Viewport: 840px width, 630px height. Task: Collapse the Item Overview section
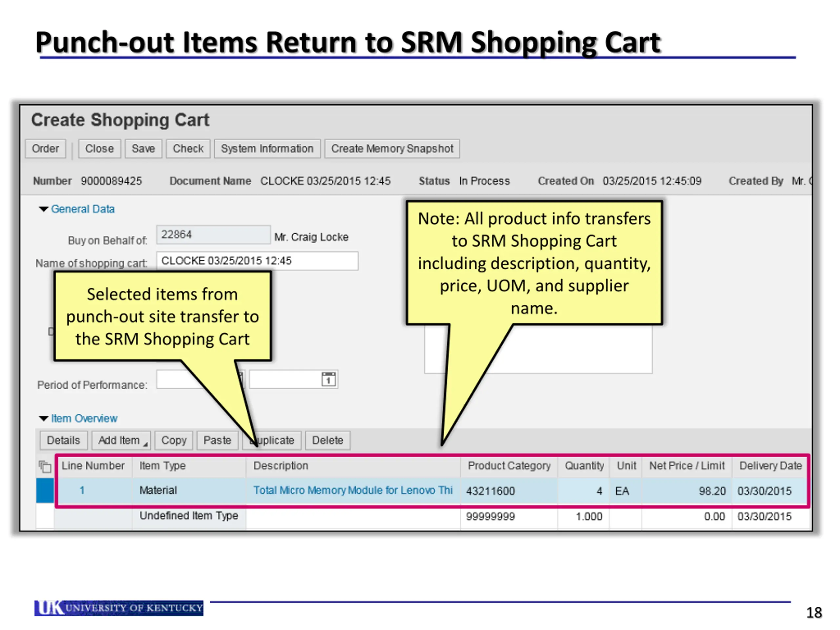(44, 418)
